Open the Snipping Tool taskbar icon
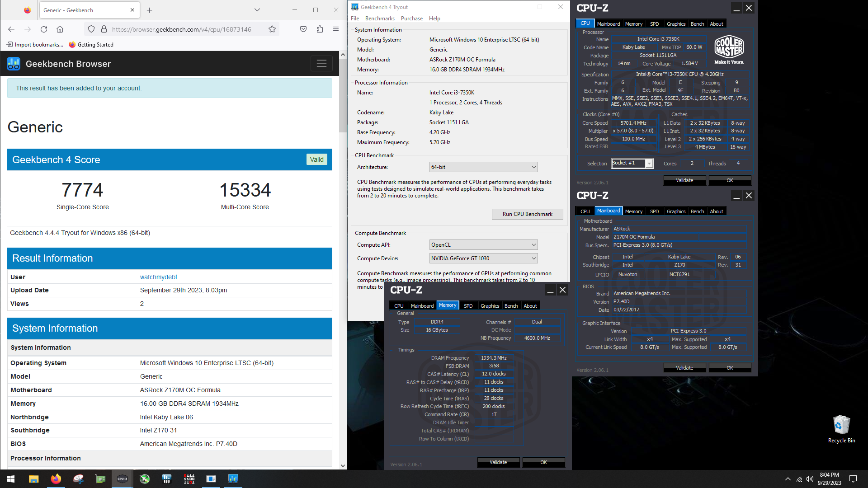The height and width of the screenshot is (488, 868). tap(78, 479)
